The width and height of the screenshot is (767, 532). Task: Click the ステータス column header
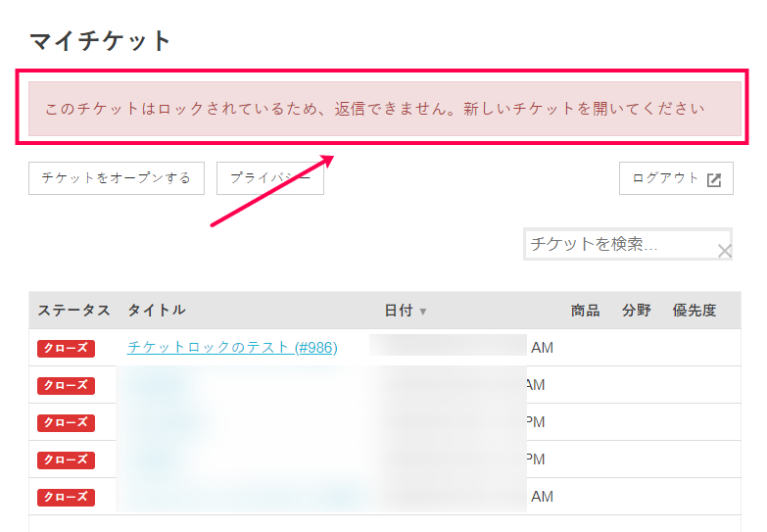pos(73,311)
